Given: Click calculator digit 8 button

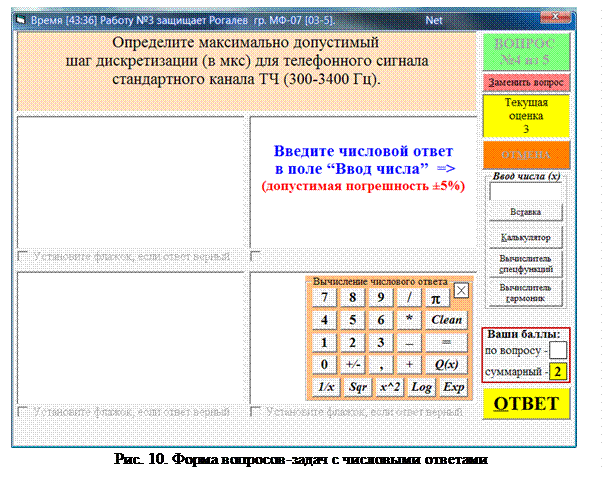Looking at the screenshot, I should pyautogui.click(x=352, y=297).
